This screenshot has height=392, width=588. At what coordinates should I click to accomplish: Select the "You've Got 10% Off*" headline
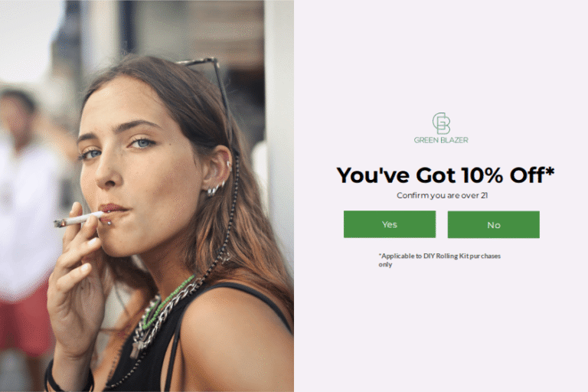click(445, 175)
